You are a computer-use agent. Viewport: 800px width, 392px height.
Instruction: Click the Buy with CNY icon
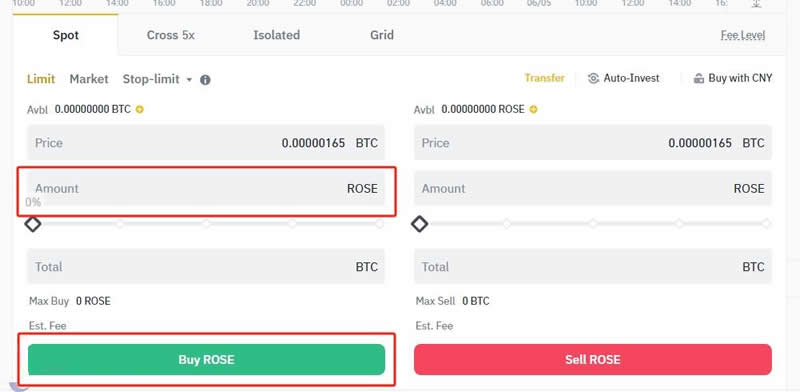click(x=698, y=79)
